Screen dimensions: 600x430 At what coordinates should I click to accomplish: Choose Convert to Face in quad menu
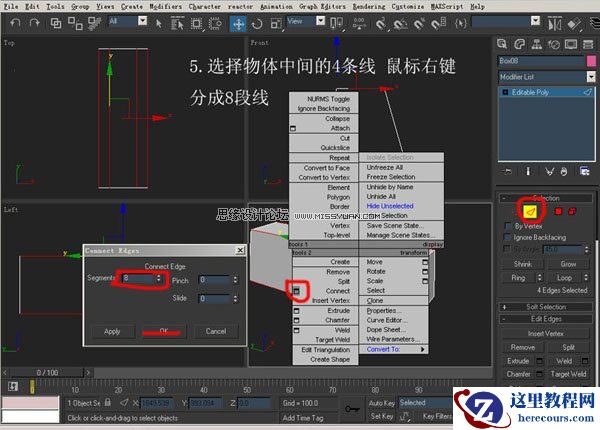[x=326, y=168]
